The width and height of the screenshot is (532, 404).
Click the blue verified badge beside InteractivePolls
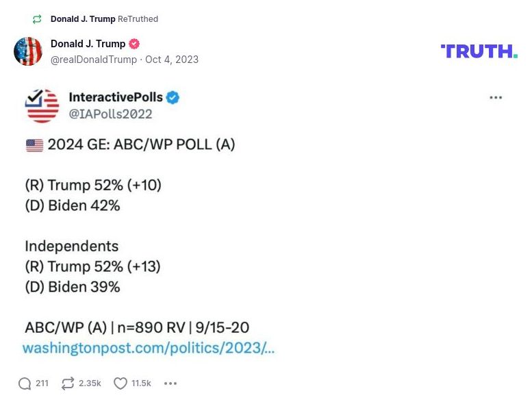[173, 98]
